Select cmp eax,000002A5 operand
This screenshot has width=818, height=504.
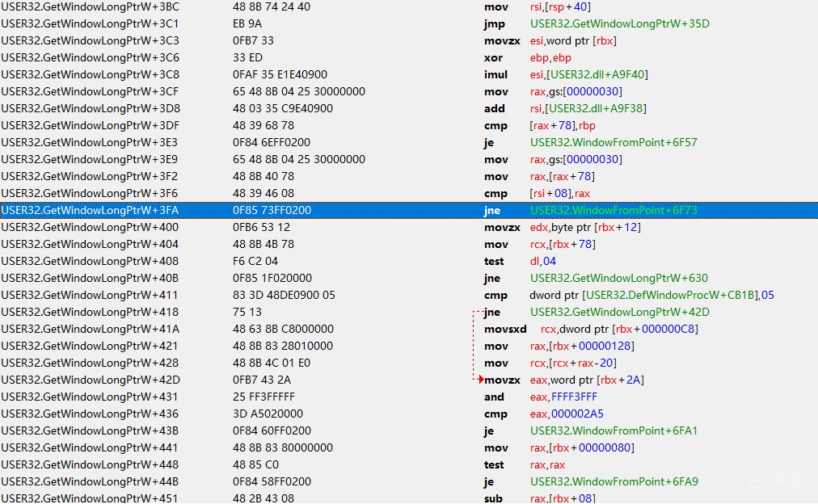(567, 414)
